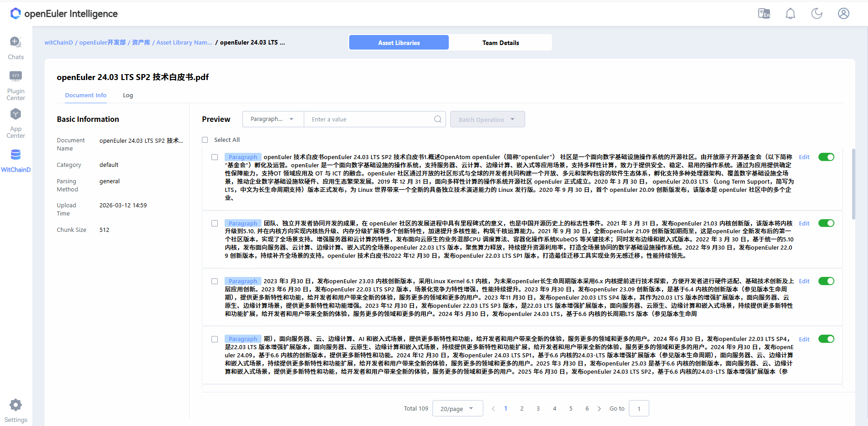The width and height of the screenshot is (868, 426).
Task: Select the Document Info tab
Action: click(85, 95)
